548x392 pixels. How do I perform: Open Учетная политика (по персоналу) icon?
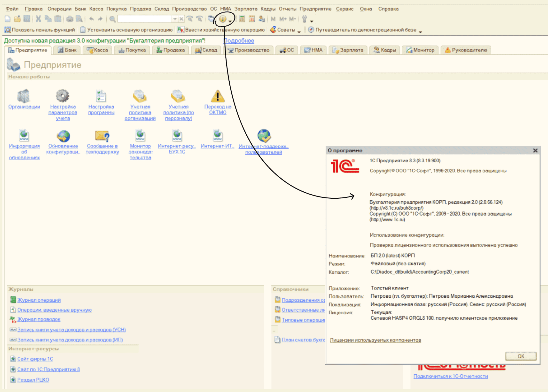click(x=178, y=96)
